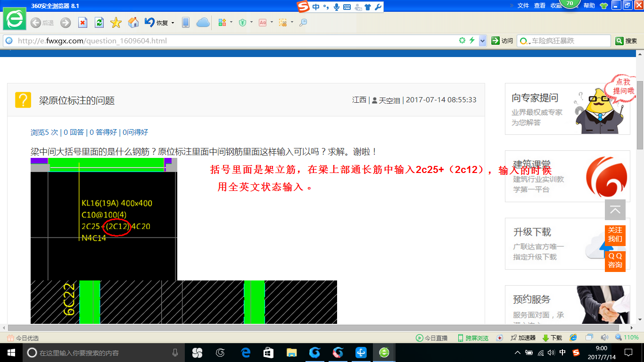Open 下载 downloads in the status bar
644x362 pixels.
click(x=553, y=338)
